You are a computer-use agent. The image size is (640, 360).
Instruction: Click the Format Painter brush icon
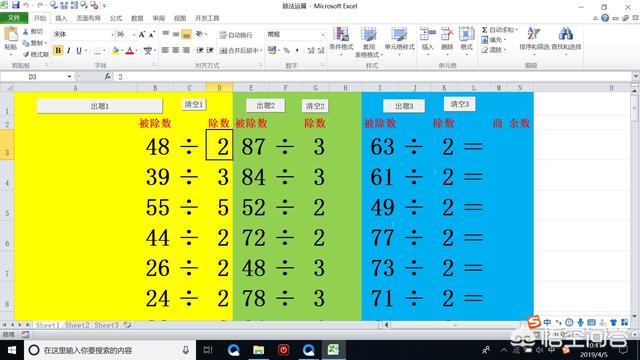point(26,54)
